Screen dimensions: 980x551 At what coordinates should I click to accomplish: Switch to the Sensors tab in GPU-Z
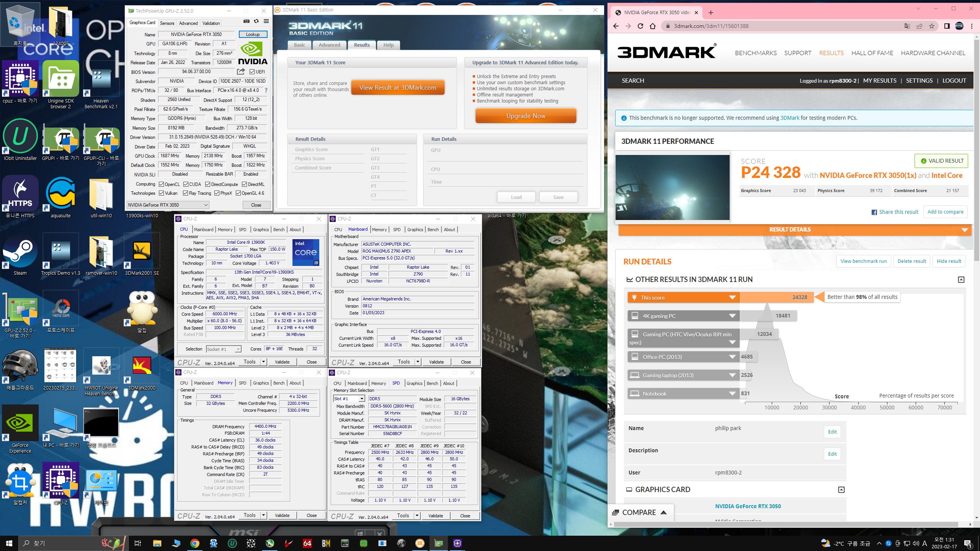tap(167, 23)
